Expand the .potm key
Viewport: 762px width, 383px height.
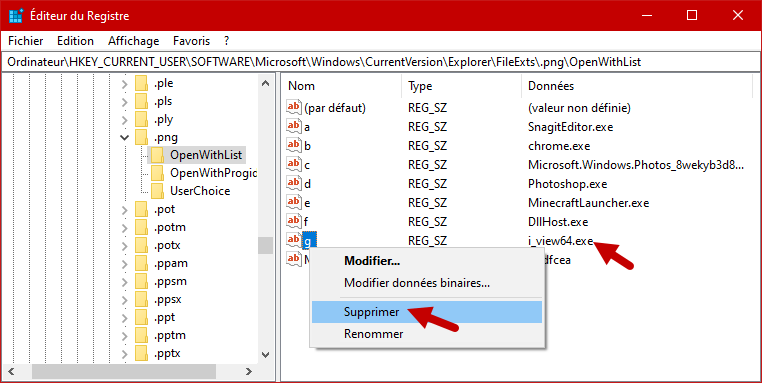pyautogui.click(x=125, y=227)
